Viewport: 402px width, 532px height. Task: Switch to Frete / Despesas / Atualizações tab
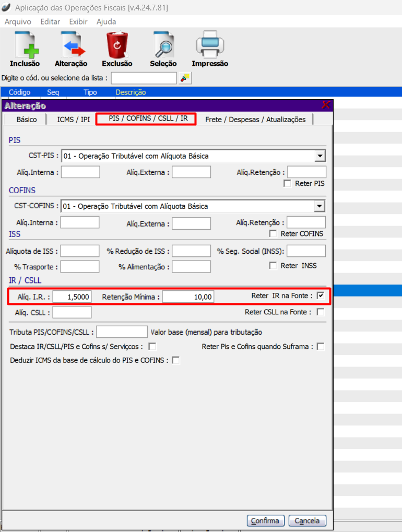255,120
